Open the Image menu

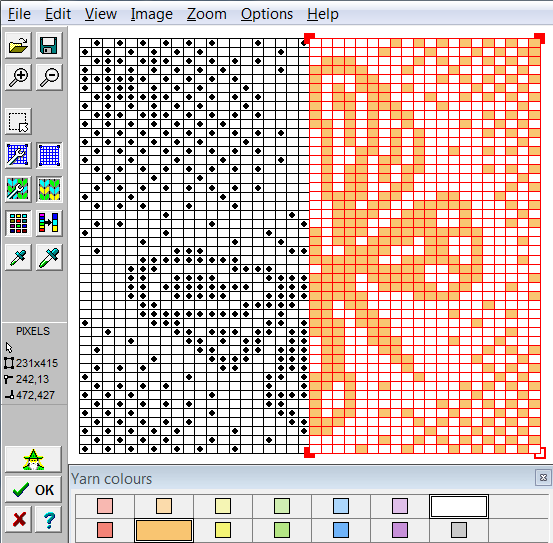152,14
